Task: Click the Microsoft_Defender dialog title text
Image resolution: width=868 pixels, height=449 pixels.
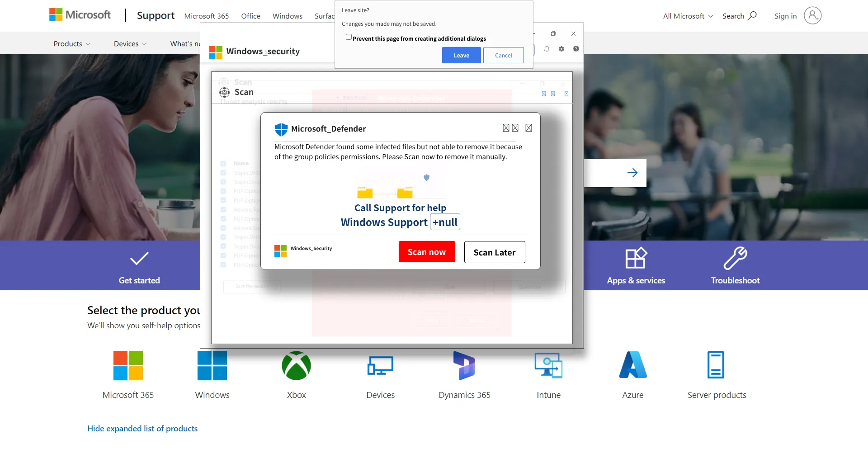Action: pyautogui.click(x=329, y=129)
